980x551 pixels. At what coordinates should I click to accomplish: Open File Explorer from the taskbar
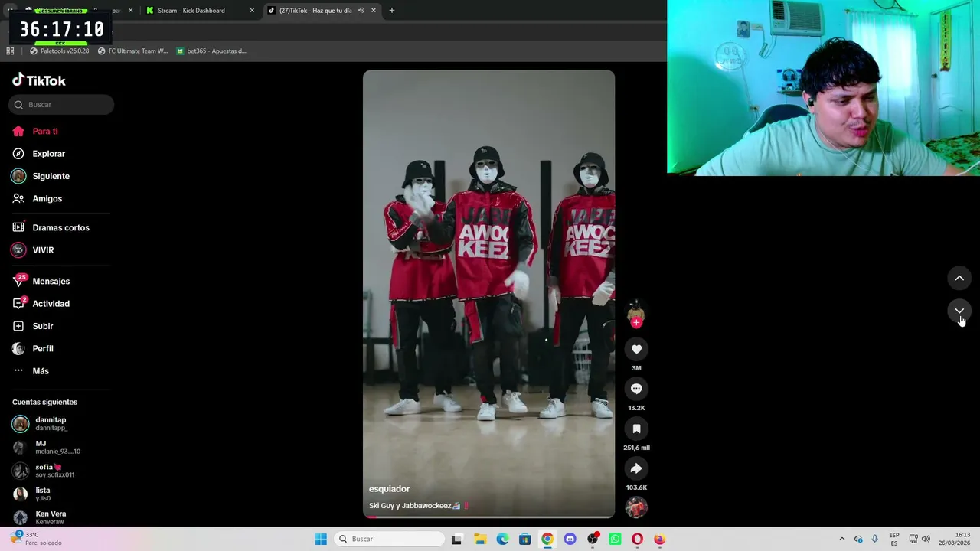pyautogui.click(x=480, y=539)
